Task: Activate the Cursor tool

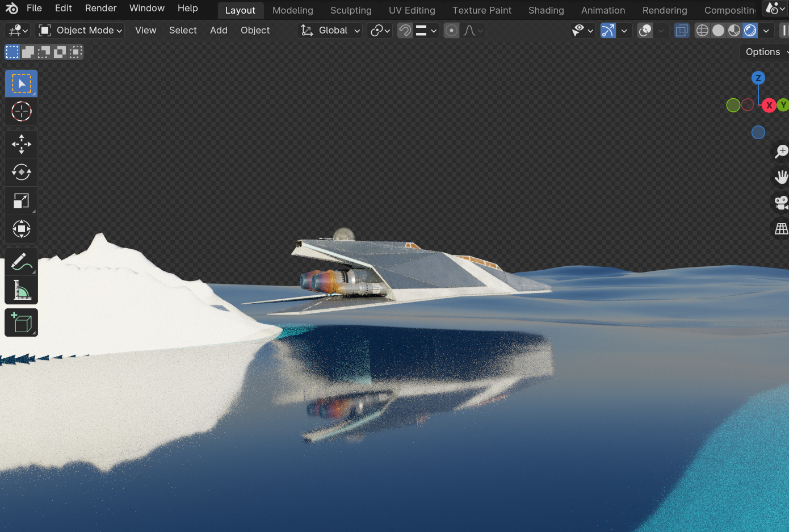Action: pos(22,112)
